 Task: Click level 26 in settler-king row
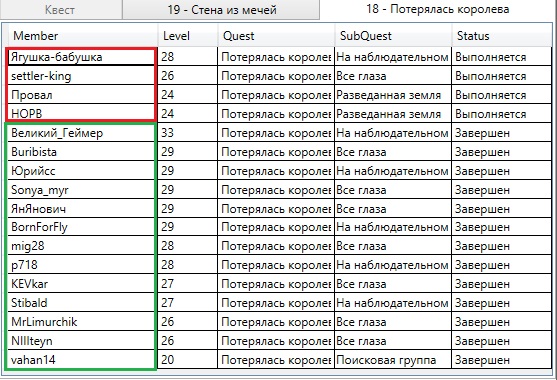[187, 76]
